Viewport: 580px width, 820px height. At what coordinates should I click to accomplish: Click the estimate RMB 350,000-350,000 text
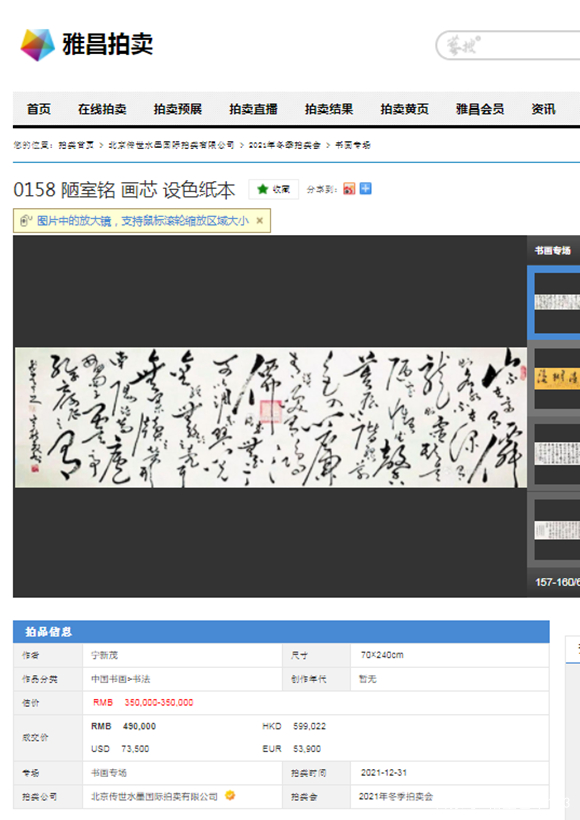143,702
